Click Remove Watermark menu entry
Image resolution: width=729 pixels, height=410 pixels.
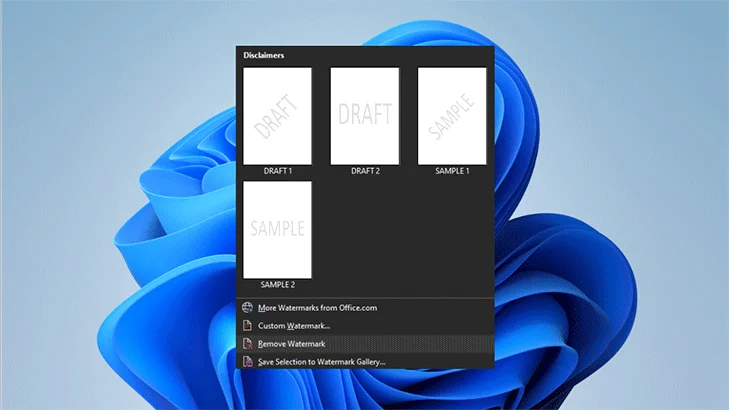coord(365,344)
